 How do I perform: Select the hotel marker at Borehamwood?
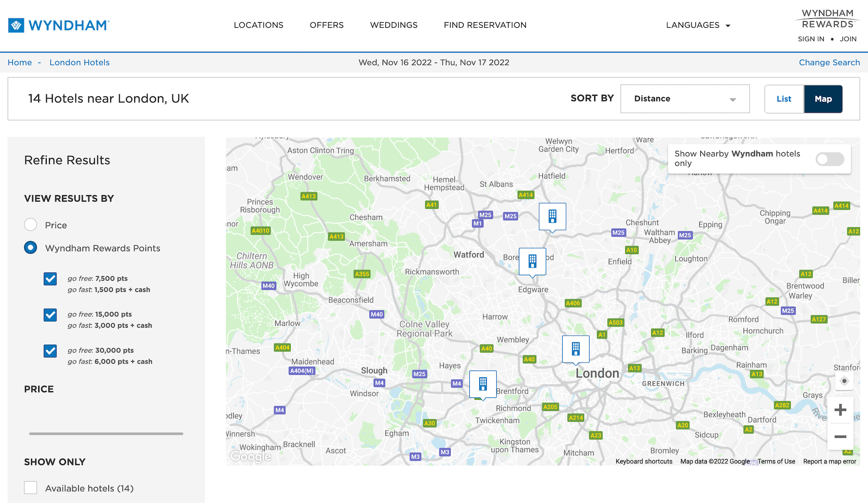[x=532, y=262]
